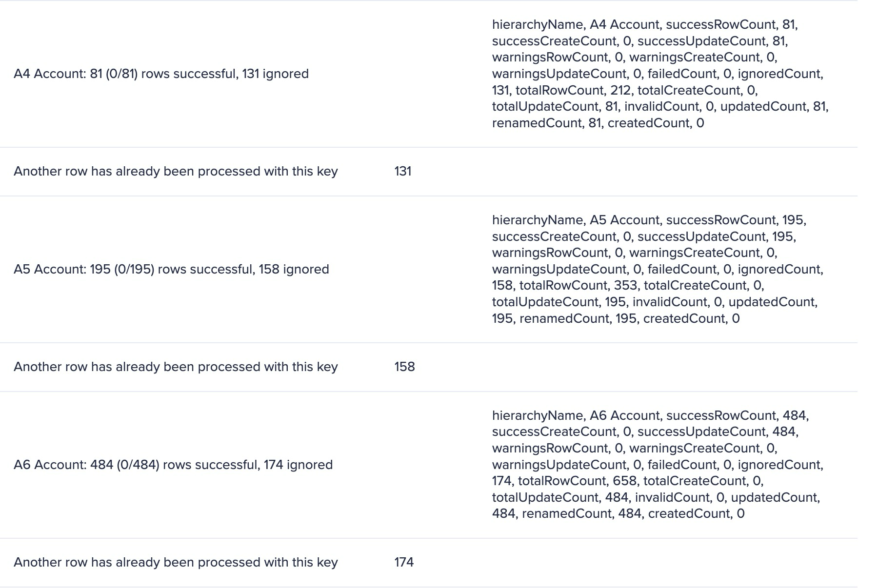
Task: Click the 'hierarchyName, A6 Account' text in details
Action: 576,416
